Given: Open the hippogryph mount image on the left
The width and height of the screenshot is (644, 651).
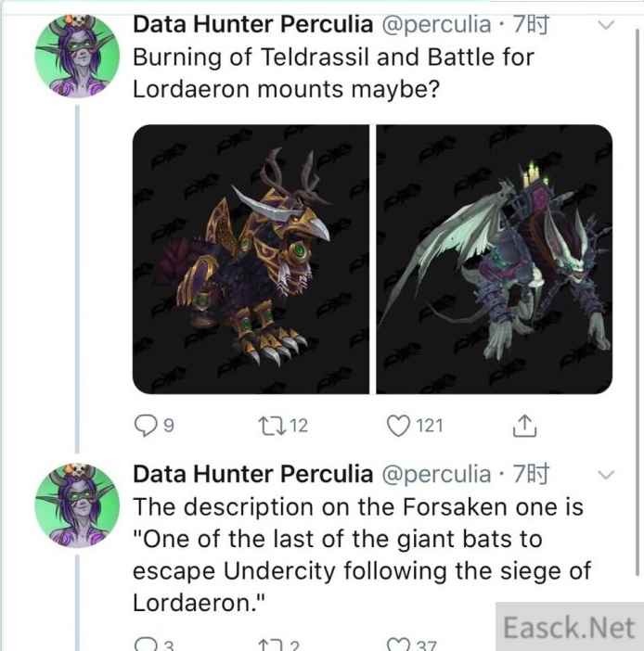Looking at the screenshot, I should (251, 260).
